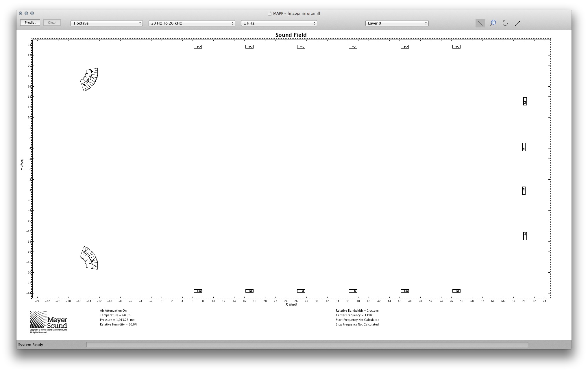Select top cabinet of the upper line array
The image size is (588, 372).
[x=92, y=72]
